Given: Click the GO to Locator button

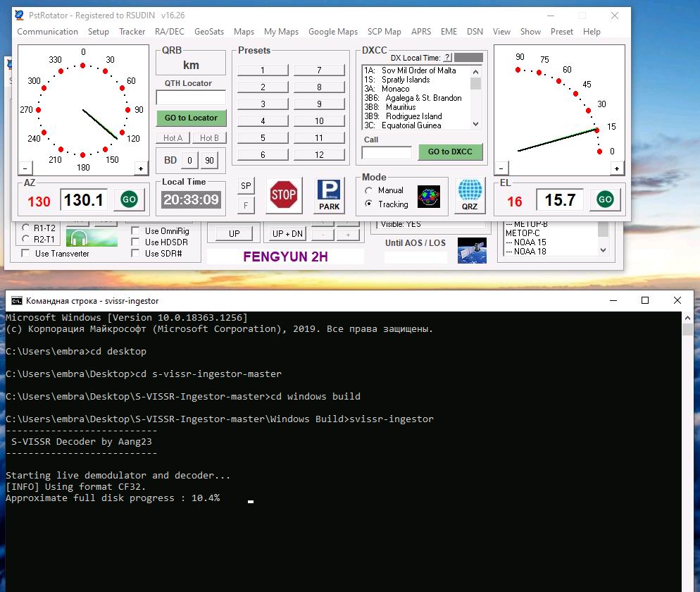Looking at the screenshot, I should coord(191,118).
